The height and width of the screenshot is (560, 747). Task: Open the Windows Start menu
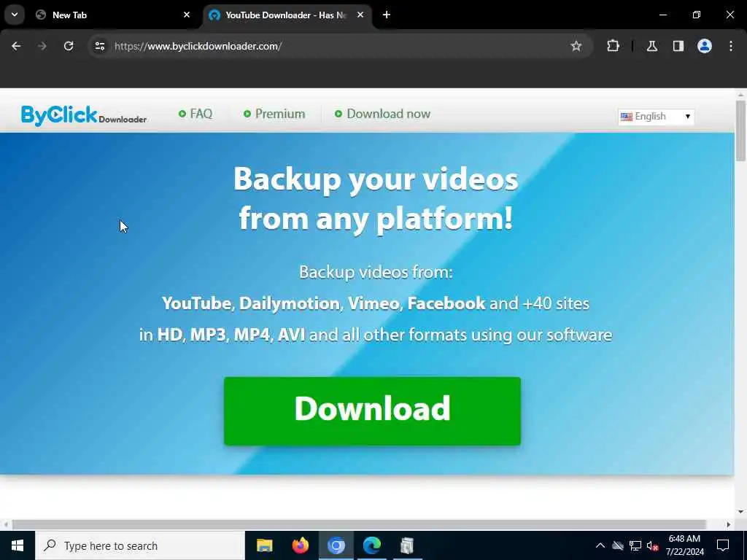pos(18,545)
